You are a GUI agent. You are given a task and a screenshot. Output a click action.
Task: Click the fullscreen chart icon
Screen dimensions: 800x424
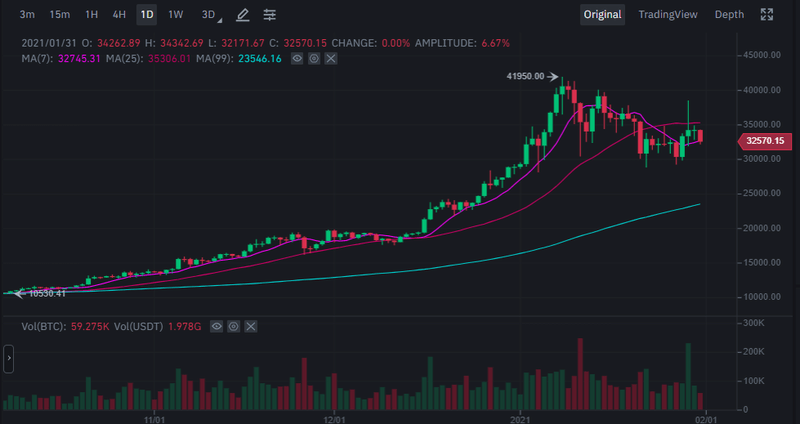pyautogui.click(x=767, y=15)
